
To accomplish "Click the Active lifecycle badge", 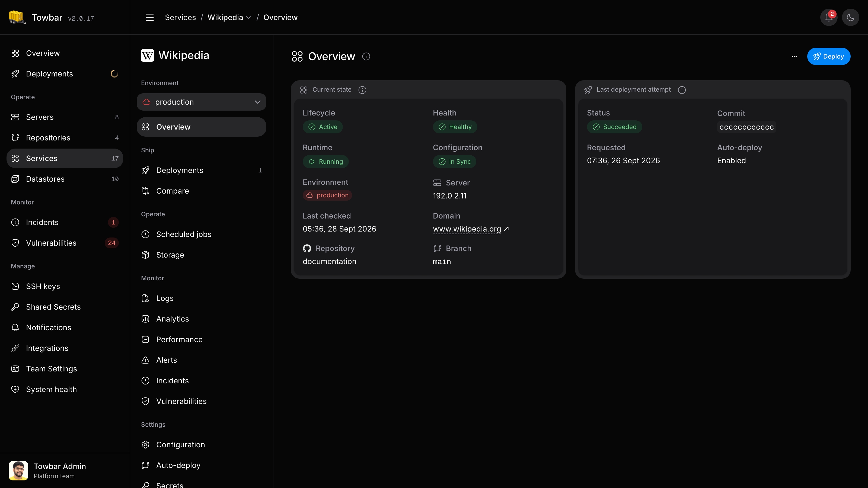I will click(323, 127).
